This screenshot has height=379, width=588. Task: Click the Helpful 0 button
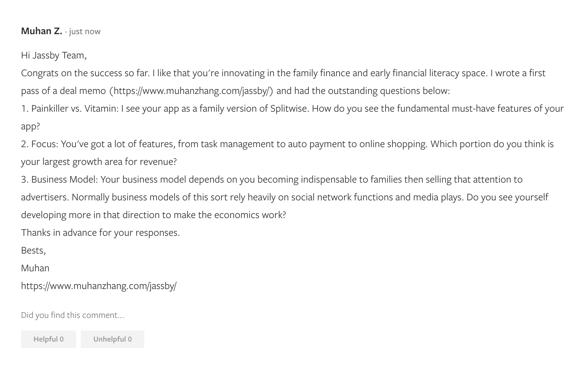click(49, 339)
